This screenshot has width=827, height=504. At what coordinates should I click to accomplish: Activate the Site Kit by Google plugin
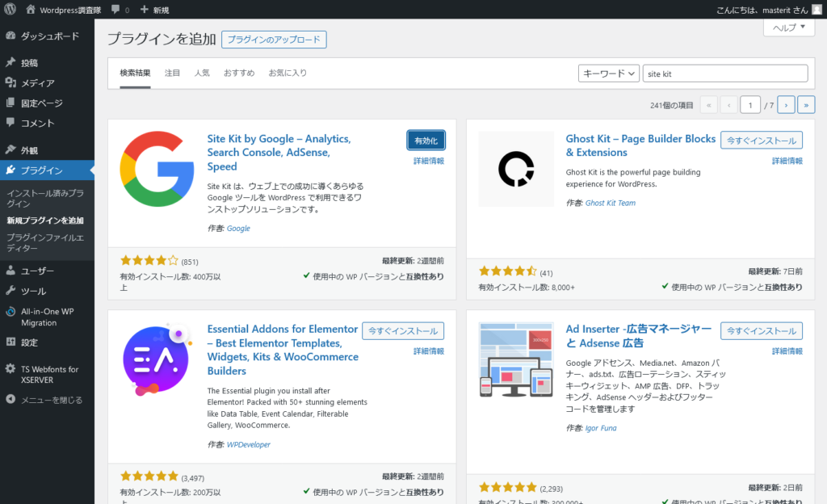pyautogui.click(x=426, y=141)
